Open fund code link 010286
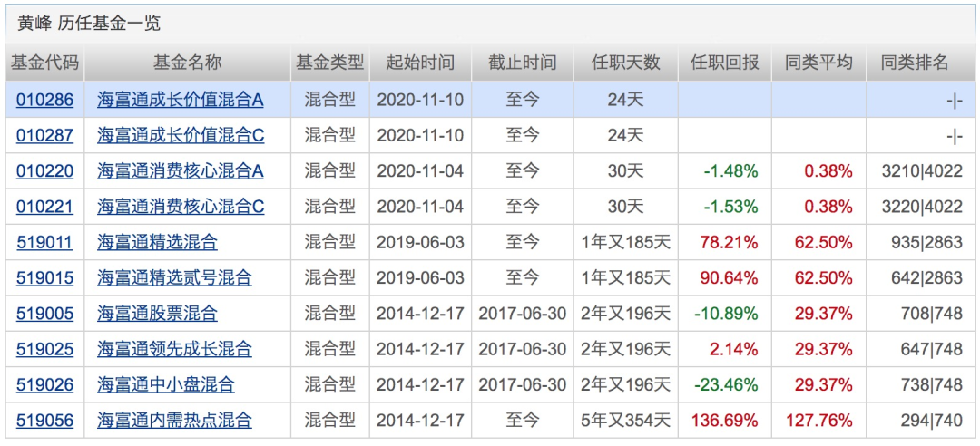The image size is (980, 446). point(44,100)
